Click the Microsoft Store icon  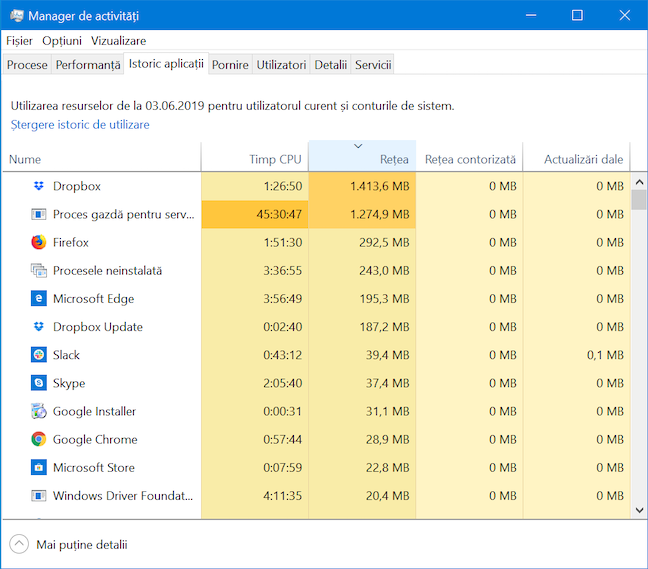coord(38,467)
